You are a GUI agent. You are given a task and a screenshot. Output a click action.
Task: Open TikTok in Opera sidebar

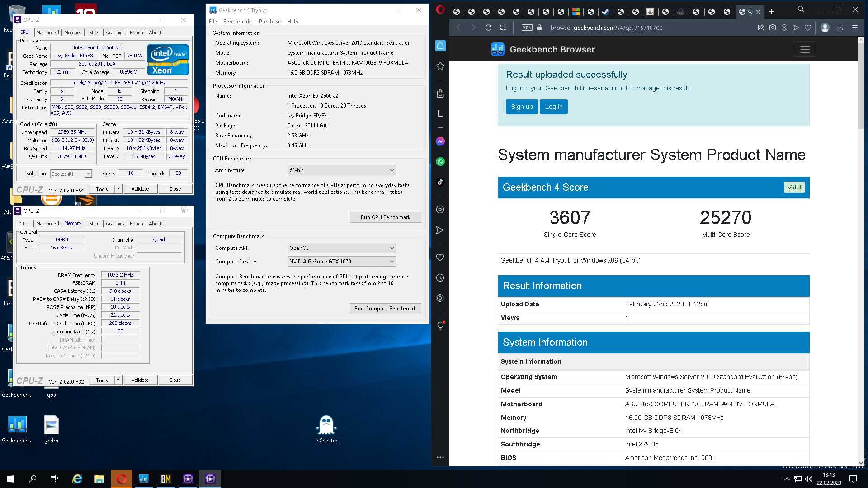pos(440,182)
